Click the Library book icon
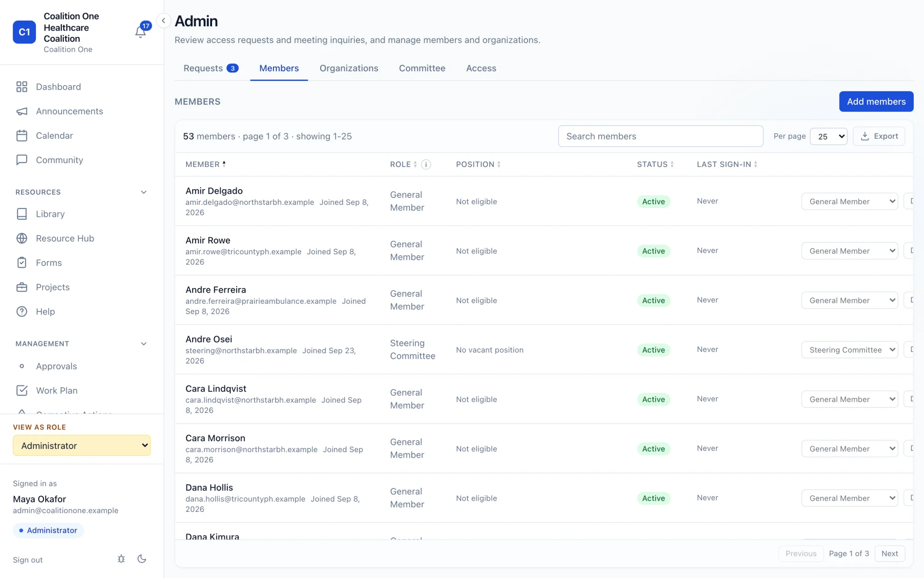924x578 pixels. pyautogui.click(x=22, y=214)
